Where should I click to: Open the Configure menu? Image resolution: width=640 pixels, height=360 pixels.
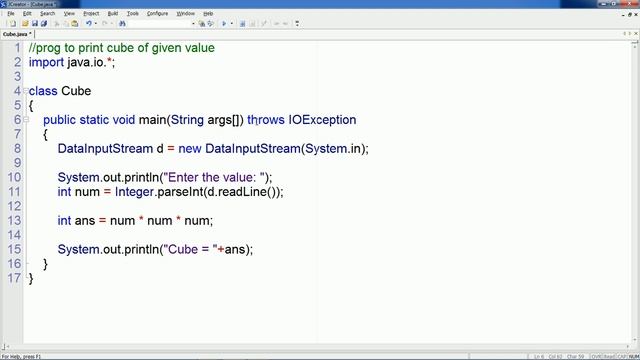pos(158,13)
